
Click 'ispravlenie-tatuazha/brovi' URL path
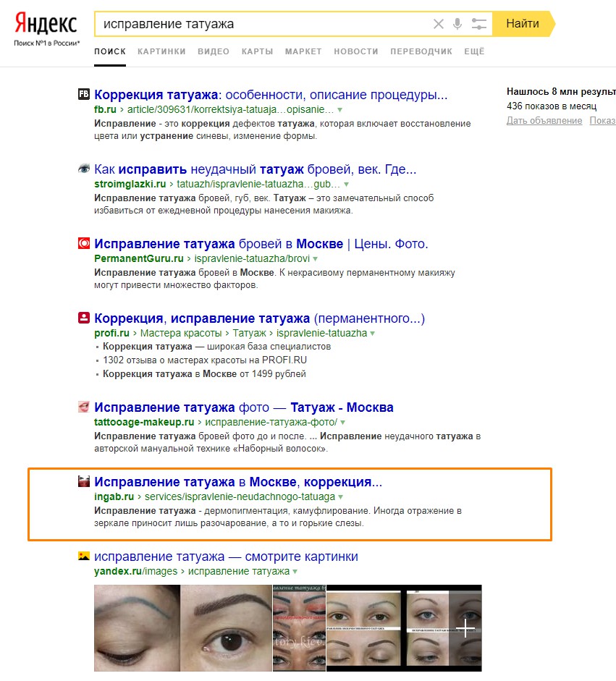pos(252,259)
